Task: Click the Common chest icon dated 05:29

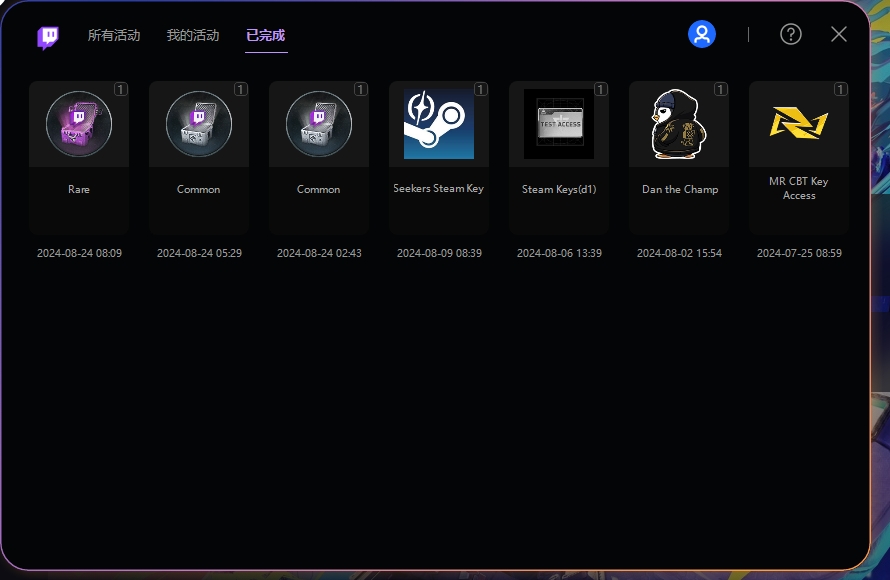Action: click(199, 124)
